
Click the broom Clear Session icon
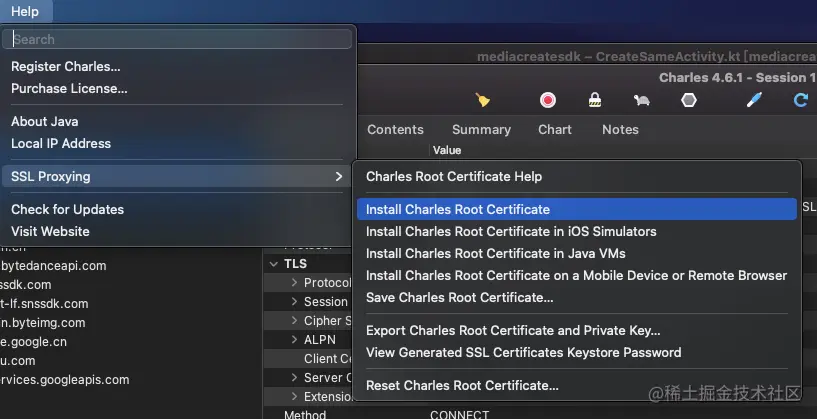click(x=482, y=100)
